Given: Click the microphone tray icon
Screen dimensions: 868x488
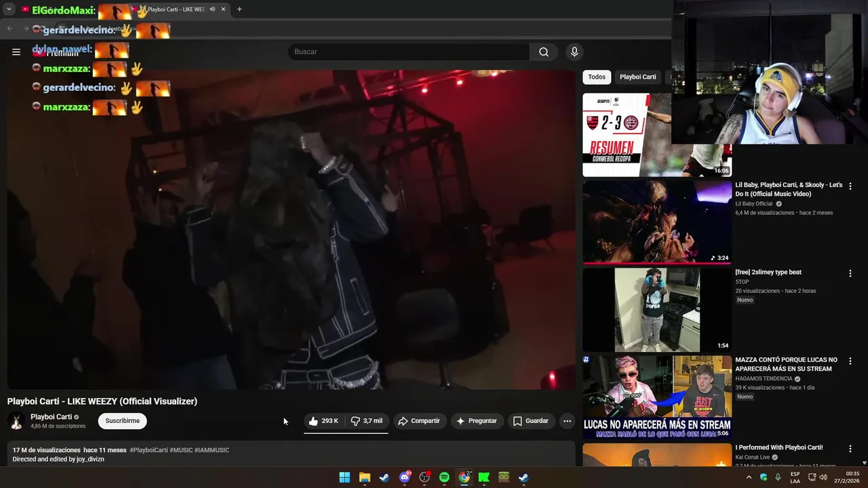Looking at the screenshot, I should 778,477.
